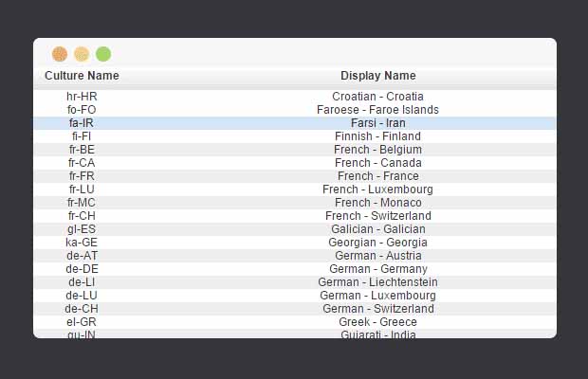The image size is (588, 379).
Task: Choose the fr-MC Monaco entry
Action: tap(295, 203)
